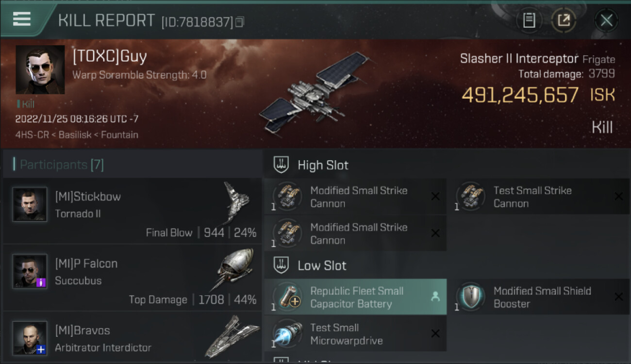Viewport: 631px width, 364px height.
Task: Click Arbitrator Interdictor ship icon
Action: pos(232,336)
